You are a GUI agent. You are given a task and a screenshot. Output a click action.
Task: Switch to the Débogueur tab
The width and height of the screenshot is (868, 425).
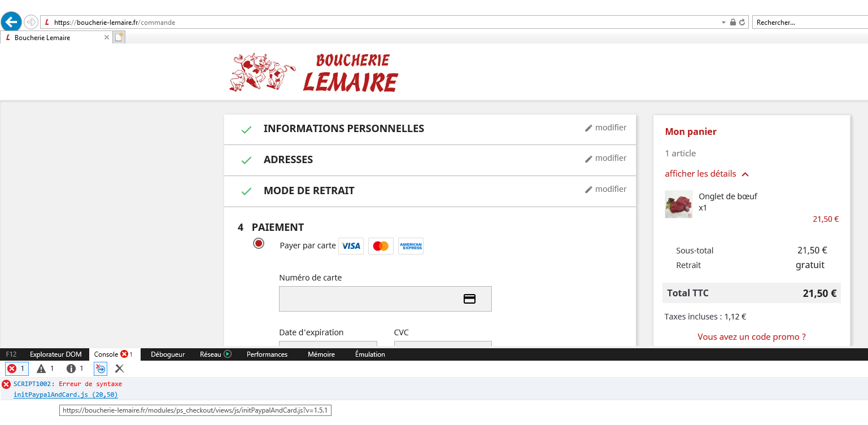(x=168, y=354)
